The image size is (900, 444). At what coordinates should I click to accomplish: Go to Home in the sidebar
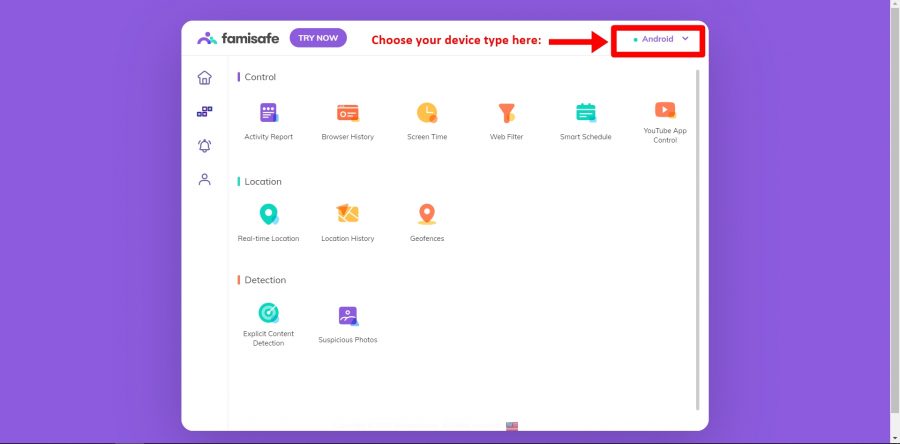204,77
